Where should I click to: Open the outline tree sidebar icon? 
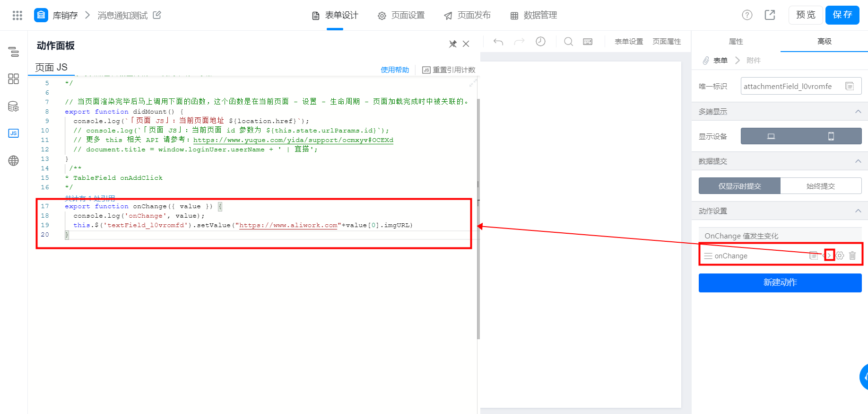pos(14,52)
